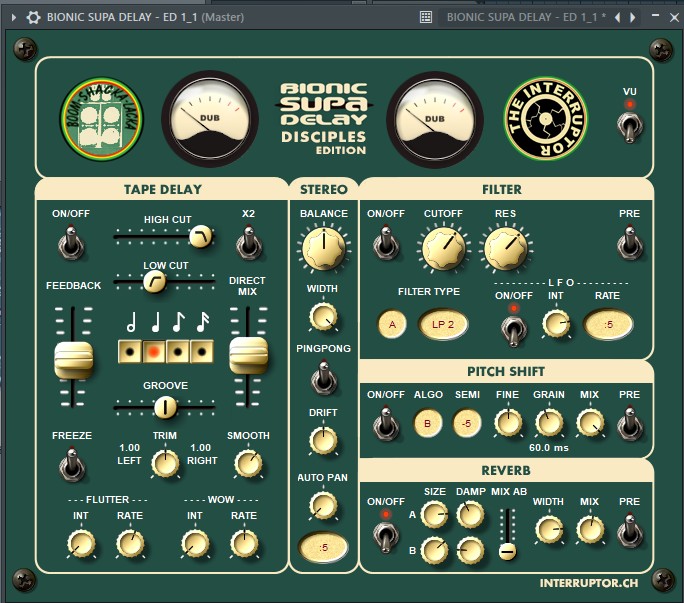Image resolution: width=684 pixels, height=603 pixels.
Task: Click the Filter Cutoff knob
Action: tap(443, 249)
